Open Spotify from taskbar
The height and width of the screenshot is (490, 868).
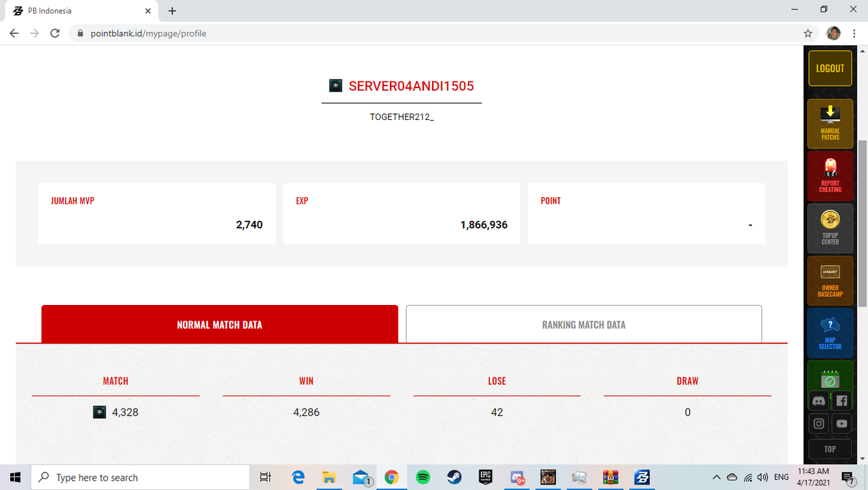[423, 477]
